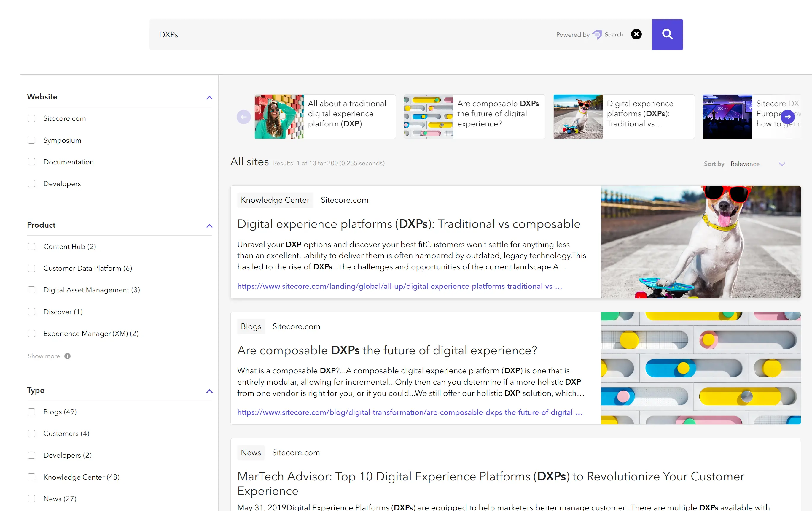812x511 pixels.
Task: Check the Knowledge Center (48) type filter
Action: pos(31,477)
